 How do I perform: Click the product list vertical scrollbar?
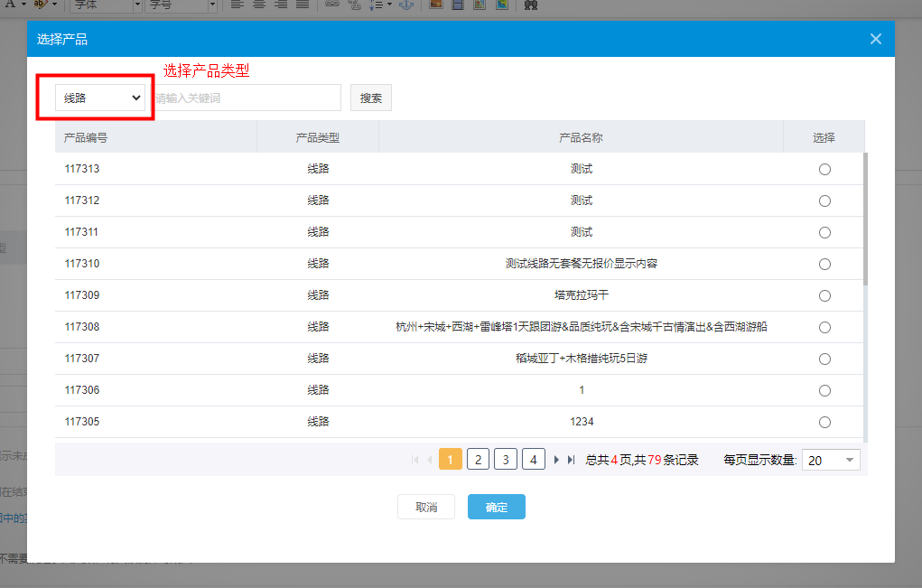click(865, 219)
